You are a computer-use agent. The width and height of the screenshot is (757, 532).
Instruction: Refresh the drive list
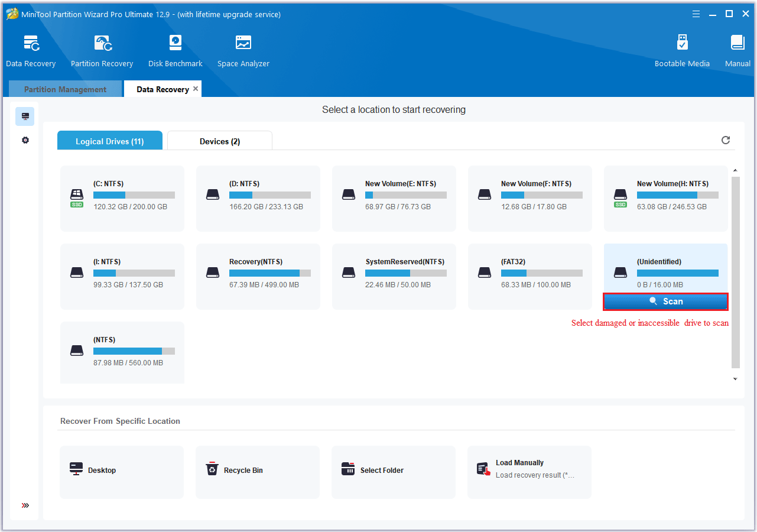pyautogui.click(x=726, y=140)
